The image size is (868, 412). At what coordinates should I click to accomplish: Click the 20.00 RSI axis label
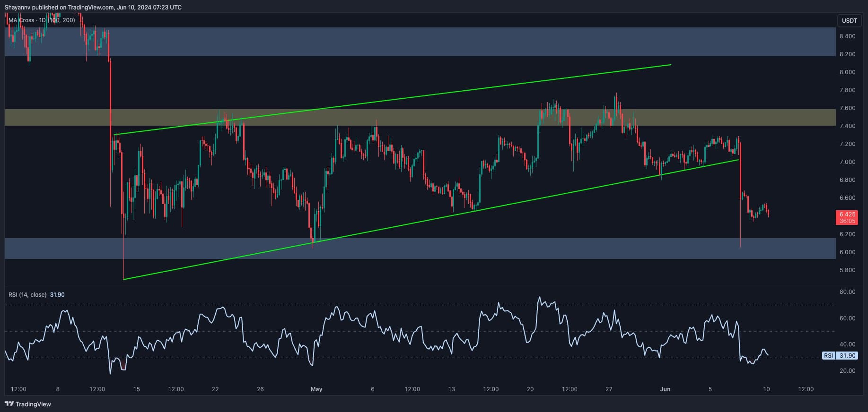coord(848,371)
